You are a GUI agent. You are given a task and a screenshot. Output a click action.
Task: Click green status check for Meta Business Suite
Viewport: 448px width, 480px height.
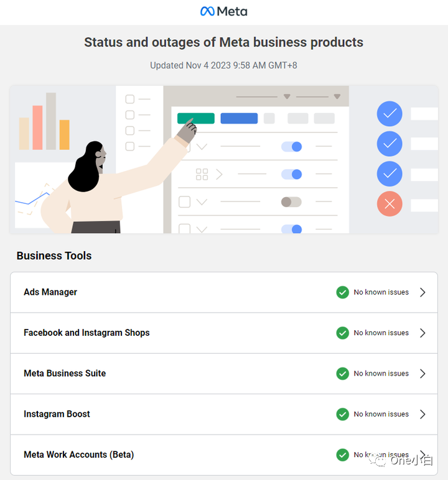(343, 374)
